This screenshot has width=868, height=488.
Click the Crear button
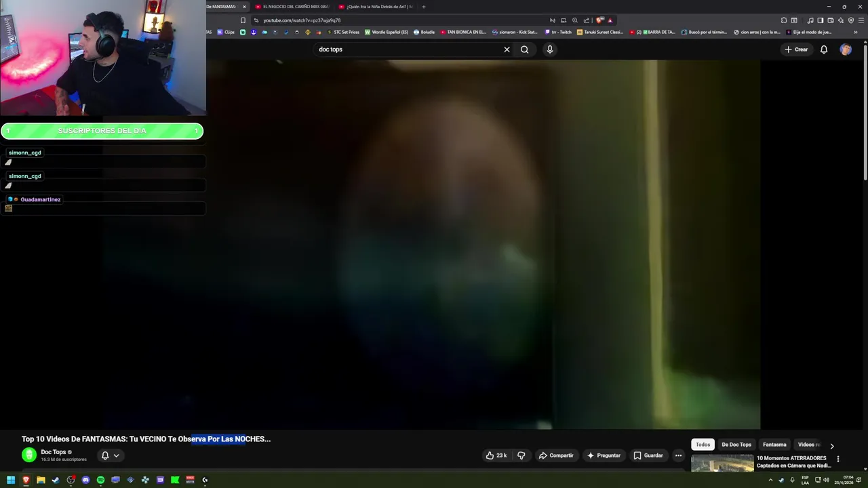pyautogui.click(x=796, y=49)
